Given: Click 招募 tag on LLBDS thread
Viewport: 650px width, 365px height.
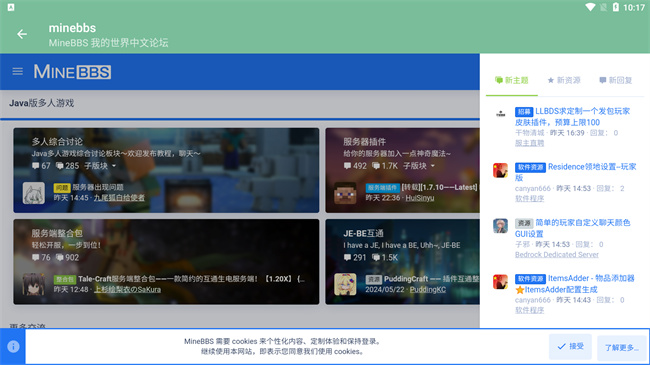Looking at the screenshot, I should click(x=524, y=112).
